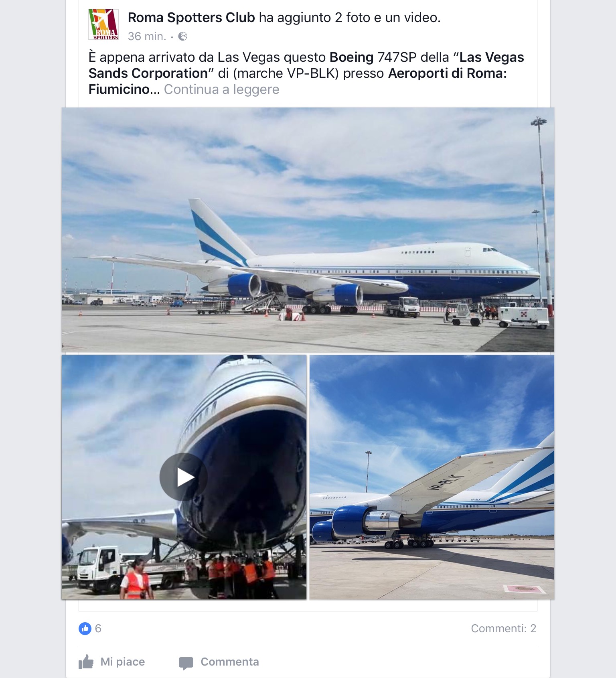Open the large 747SP side-view photo
The height and width of the screenshot is (678, 616).
[x=308, y=229]
